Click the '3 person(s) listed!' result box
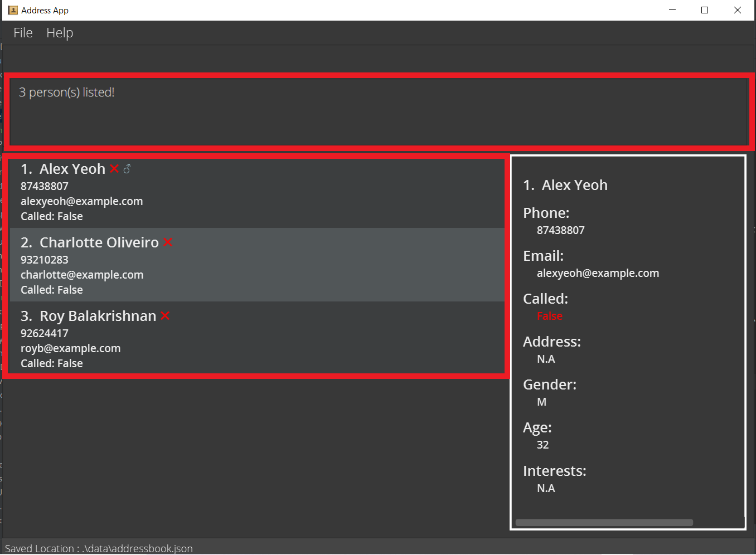This screenshot has width=756, height=555. [x=378, y=111]
